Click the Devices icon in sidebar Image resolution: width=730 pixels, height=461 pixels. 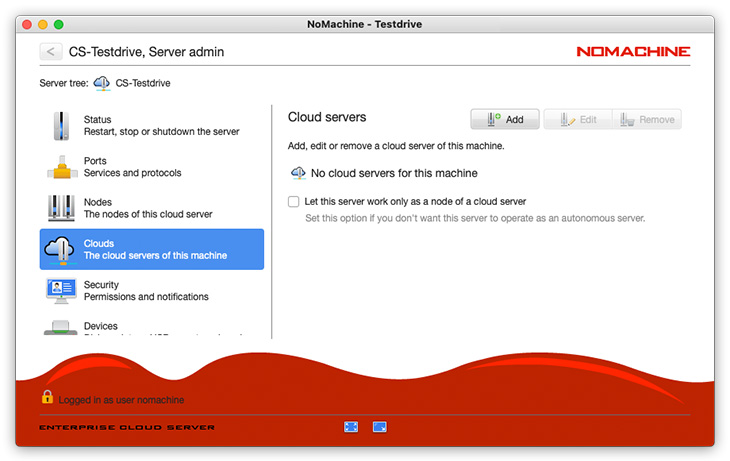pyautogui.click(x=61, y=328)
